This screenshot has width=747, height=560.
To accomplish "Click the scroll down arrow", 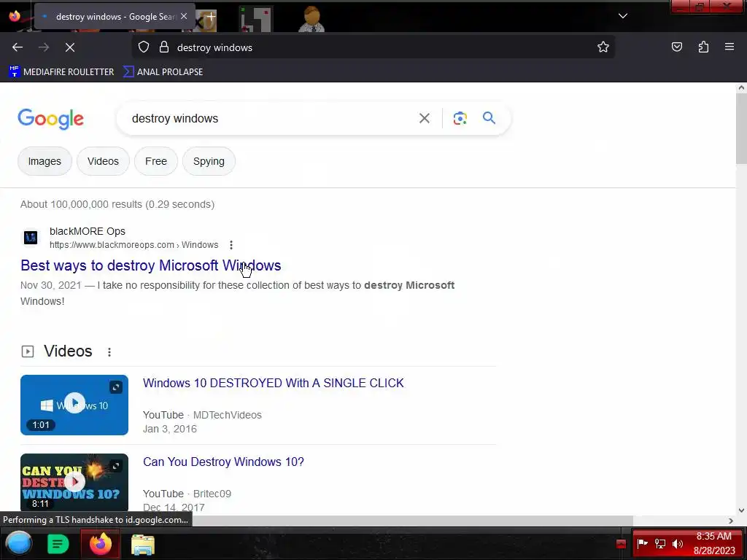I will click(741, 510).
